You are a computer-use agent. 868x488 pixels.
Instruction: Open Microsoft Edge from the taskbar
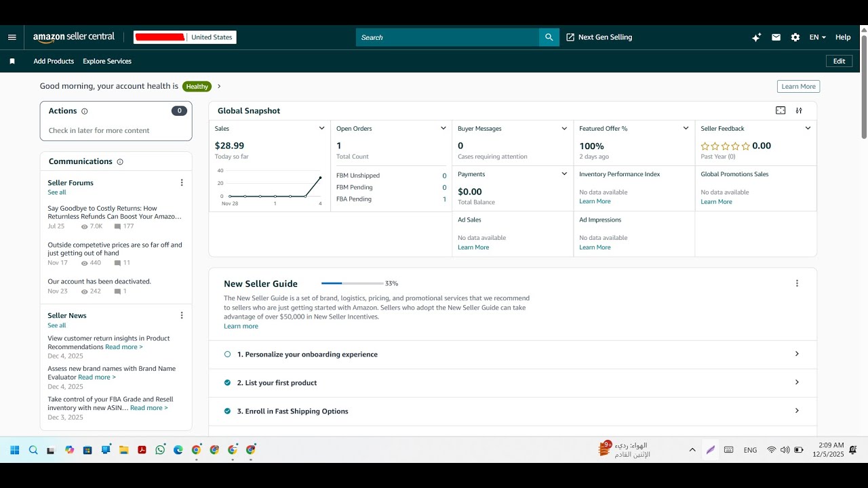[178, 449]
